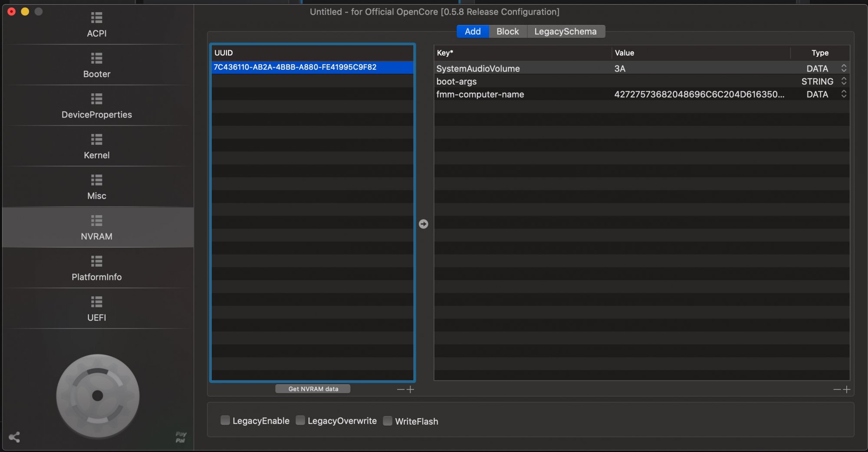Enable the LegacyEnable checkbox

pos(225,420)
